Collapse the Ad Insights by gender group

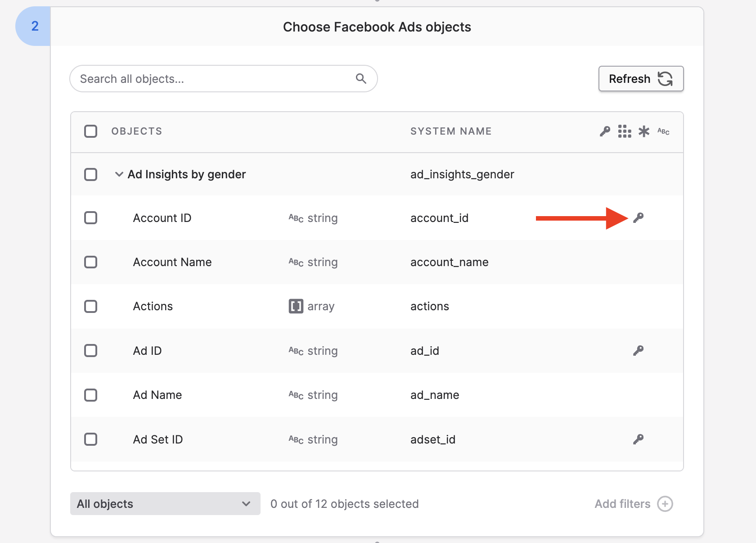point(119,174)
